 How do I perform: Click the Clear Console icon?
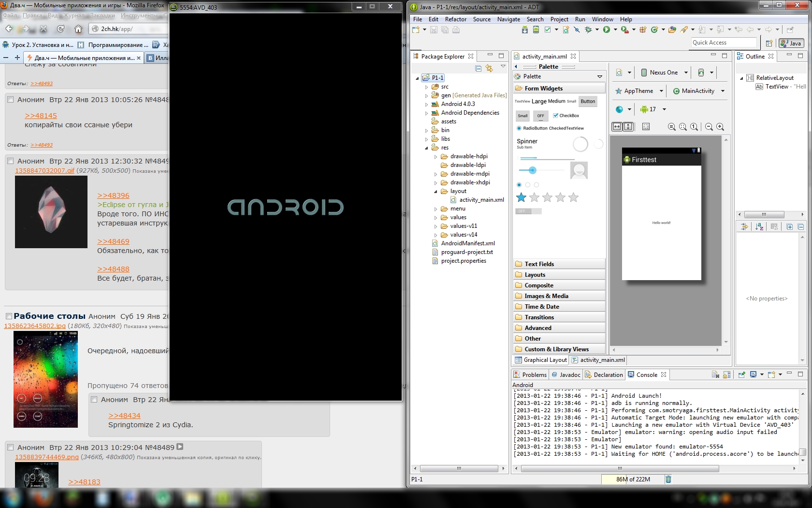(715, 374)
